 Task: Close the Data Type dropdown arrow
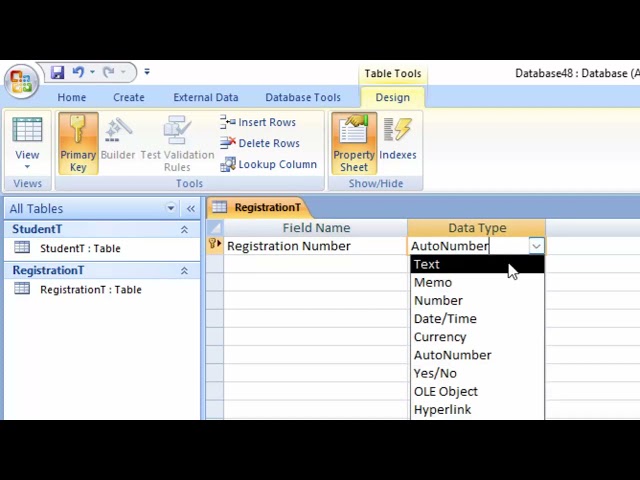(536, 246)
